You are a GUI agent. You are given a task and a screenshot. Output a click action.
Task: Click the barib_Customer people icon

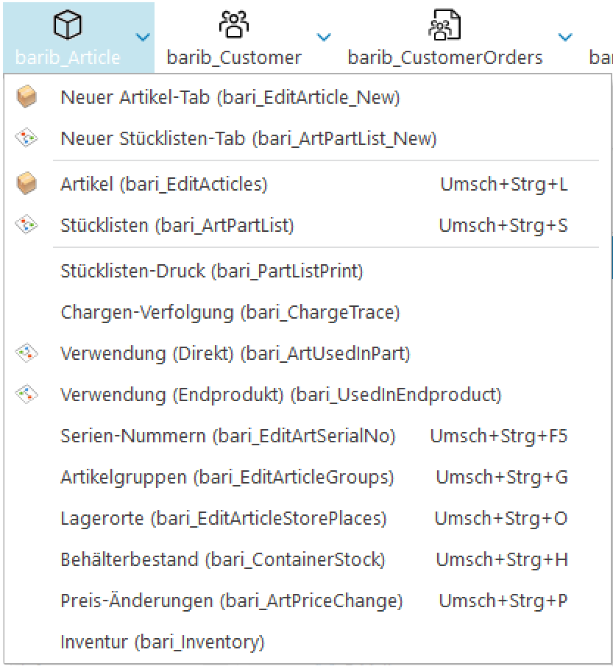coord(233,25)
